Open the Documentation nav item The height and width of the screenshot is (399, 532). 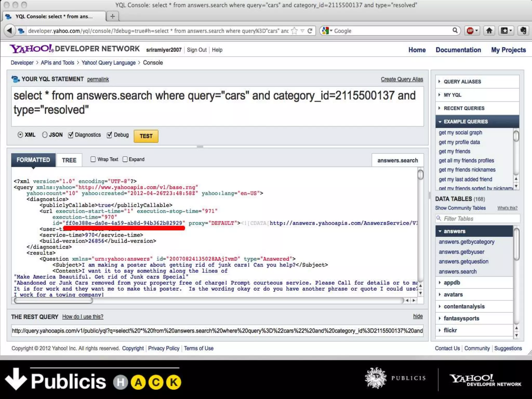point(458,50)
